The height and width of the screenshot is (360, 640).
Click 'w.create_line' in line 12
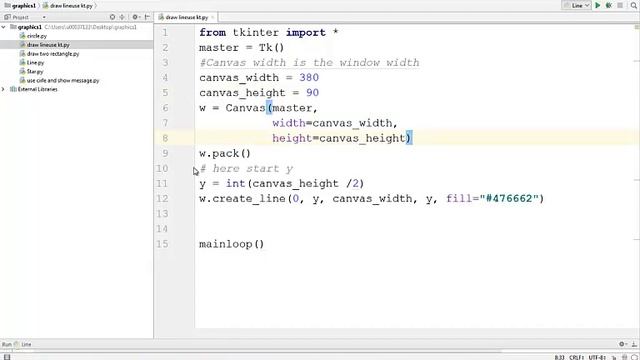coord(242,198)
